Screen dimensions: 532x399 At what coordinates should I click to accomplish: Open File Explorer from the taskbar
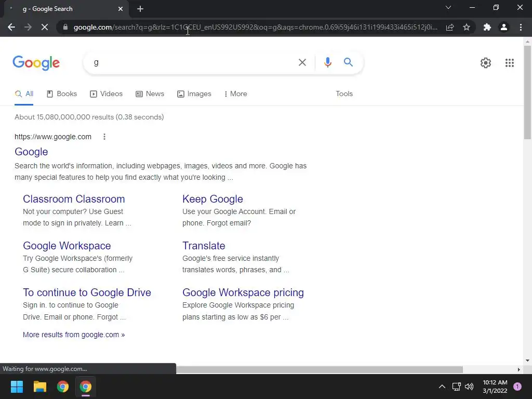coord(39,387)
